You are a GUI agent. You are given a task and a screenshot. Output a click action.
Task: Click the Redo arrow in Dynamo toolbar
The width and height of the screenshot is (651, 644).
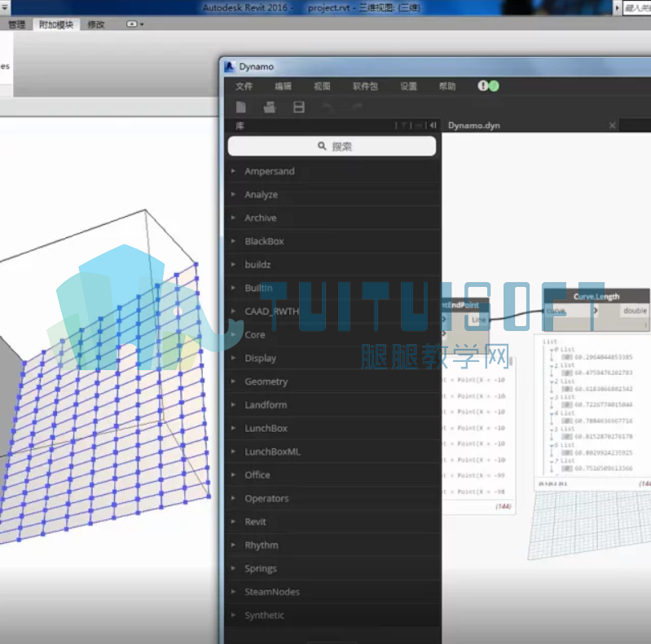click(357, 108)
